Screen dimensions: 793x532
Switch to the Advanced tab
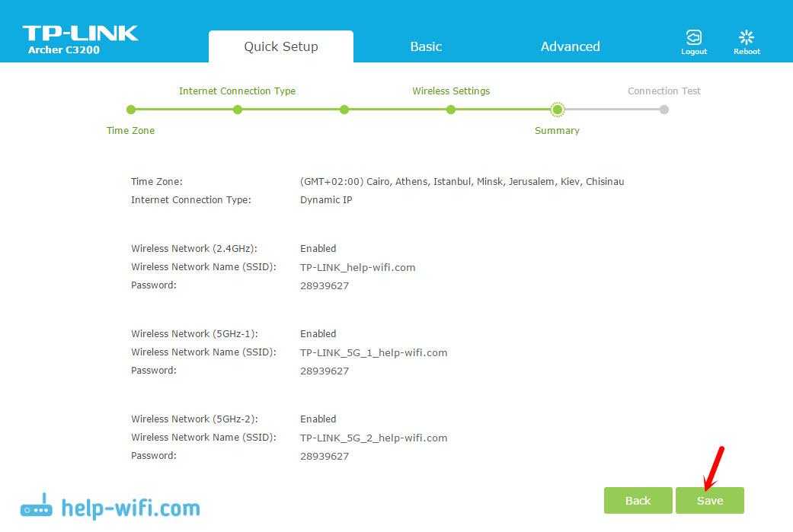[570, 46]
